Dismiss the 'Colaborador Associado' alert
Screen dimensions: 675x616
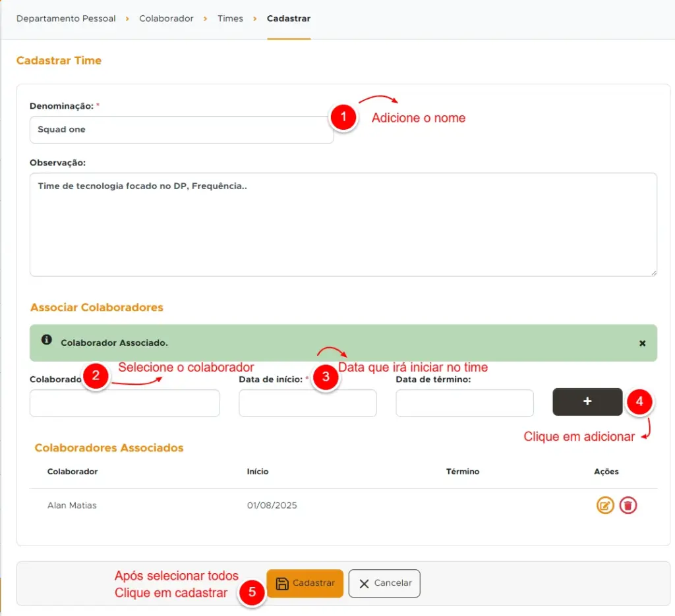point(642,343)
